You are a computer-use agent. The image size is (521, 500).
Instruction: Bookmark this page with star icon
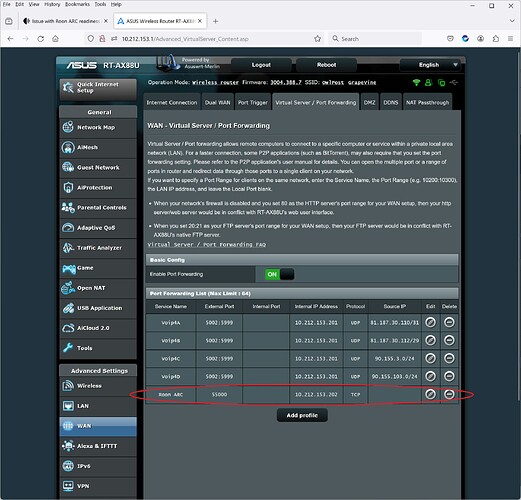click(x=317, y=39)
